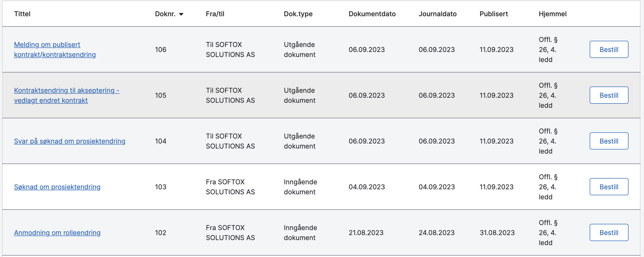Open 'Melding om publisert kontrakt/kontraktsendring' link
The height and width of the screenshot is (257, 644).
click(x=55, y=50)
